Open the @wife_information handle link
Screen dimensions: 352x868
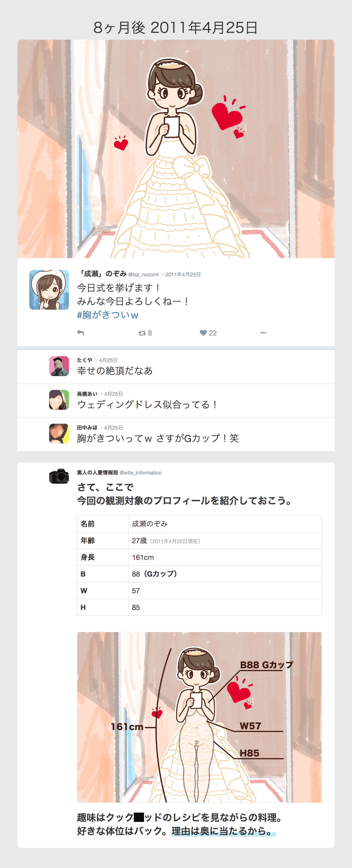tap(141, 473)
